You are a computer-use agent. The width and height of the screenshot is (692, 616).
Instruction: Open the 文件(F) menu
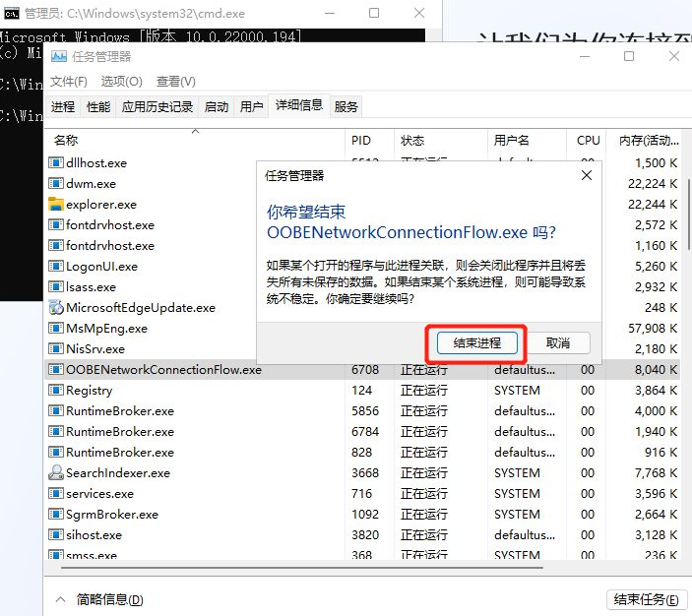point(69,82)
